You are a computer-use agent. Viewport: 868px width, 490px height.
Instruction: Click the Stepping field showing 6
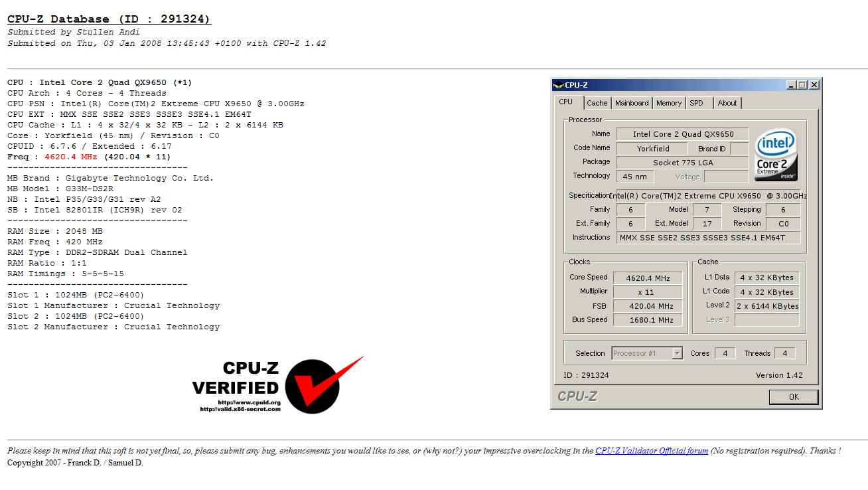pos(783,210)
